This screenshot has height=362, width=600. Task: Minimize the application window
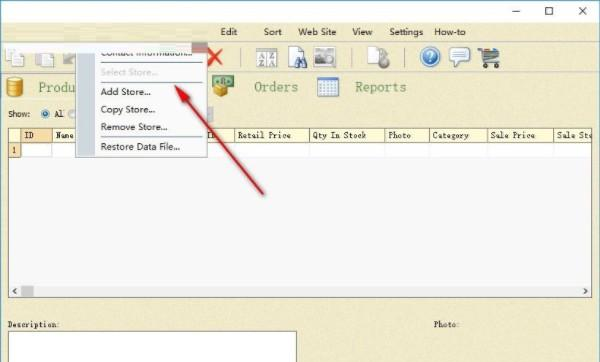516,11
